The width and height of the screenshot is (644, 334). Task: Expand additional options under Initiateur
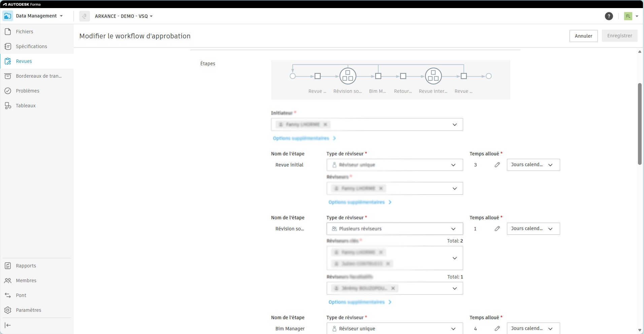304,138
